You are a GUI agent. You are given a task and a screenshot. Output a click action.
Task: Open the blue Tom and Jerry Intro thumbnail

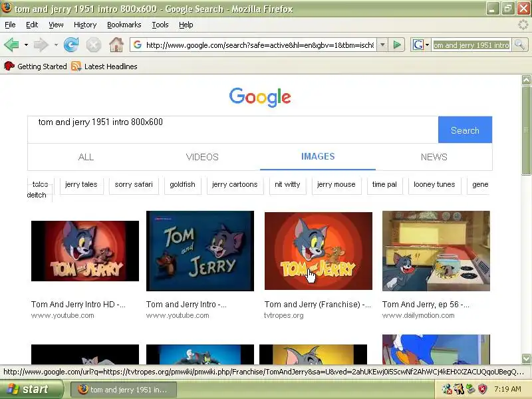[200, 251]
